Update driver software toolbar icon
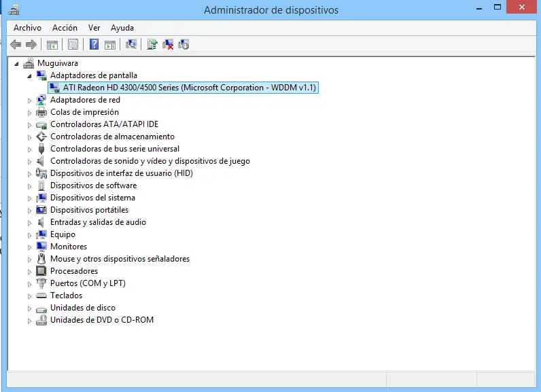This screenshot has width=541, height=392. [x=152, y=44]
